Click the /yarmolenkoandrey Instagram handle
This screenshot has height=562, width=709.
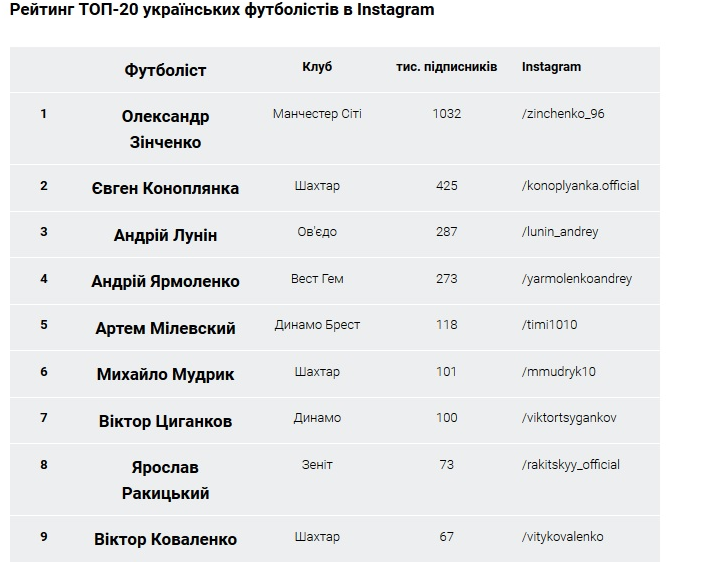(577, 279)
